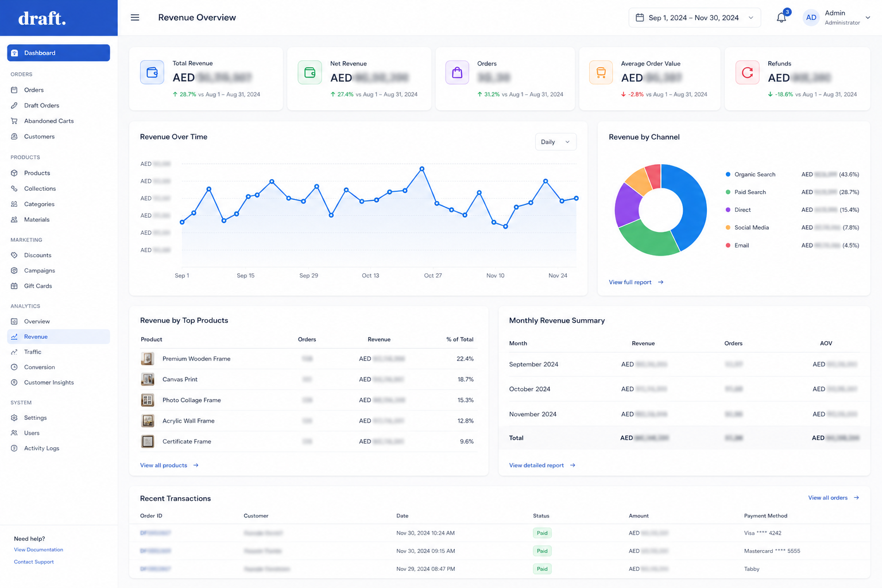Click the AD avatar circle

tap(811, 18)
